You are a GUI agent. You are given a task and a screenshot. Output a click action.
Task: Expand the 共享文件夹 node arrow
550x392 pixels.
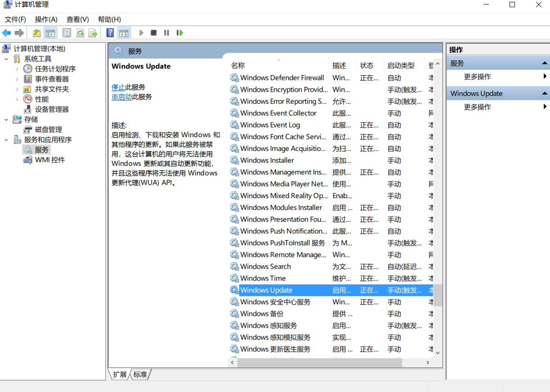tap(17, 89)
